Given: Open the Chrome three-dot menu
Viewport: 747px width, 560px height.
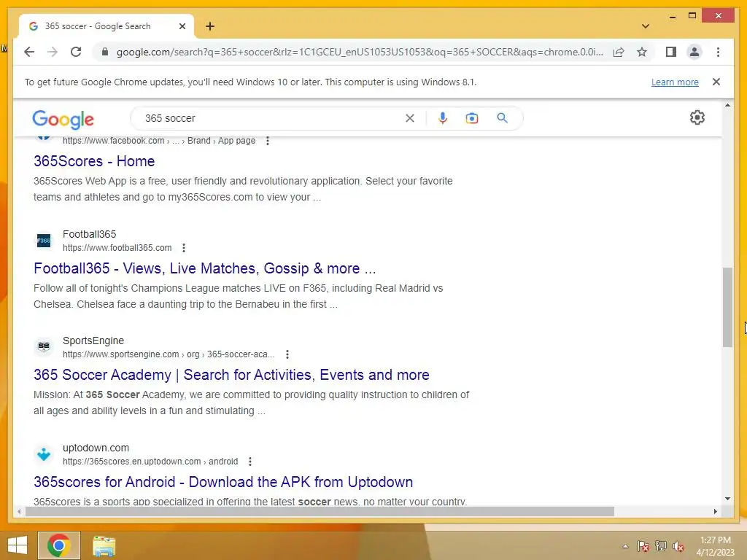Looking at the screenshot, I should 718,52.
